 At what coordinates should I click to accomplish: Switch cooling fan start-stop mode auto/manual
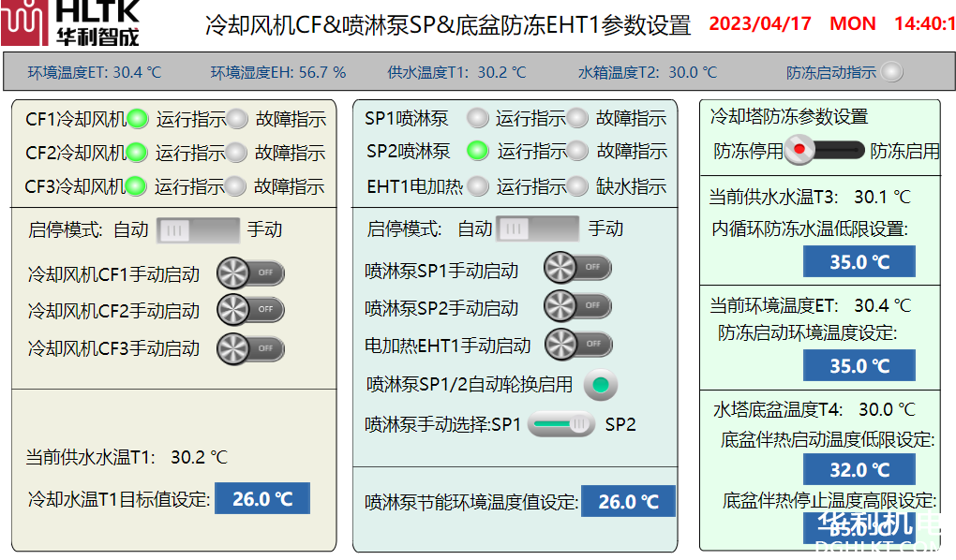(x=198, y=229)
